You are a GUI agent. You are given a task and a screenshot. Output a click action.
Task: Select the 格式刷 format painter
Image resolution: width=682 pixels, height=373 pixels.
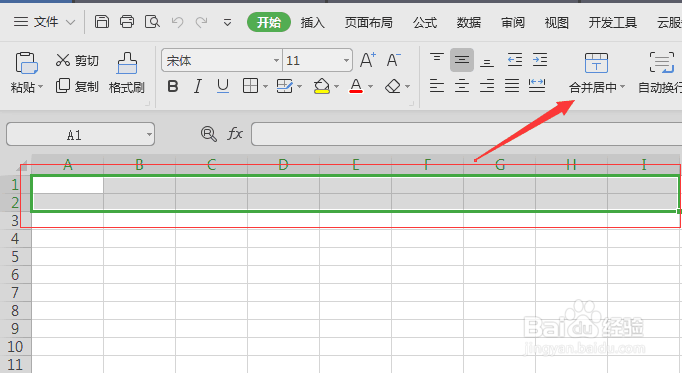coord(127,73)
